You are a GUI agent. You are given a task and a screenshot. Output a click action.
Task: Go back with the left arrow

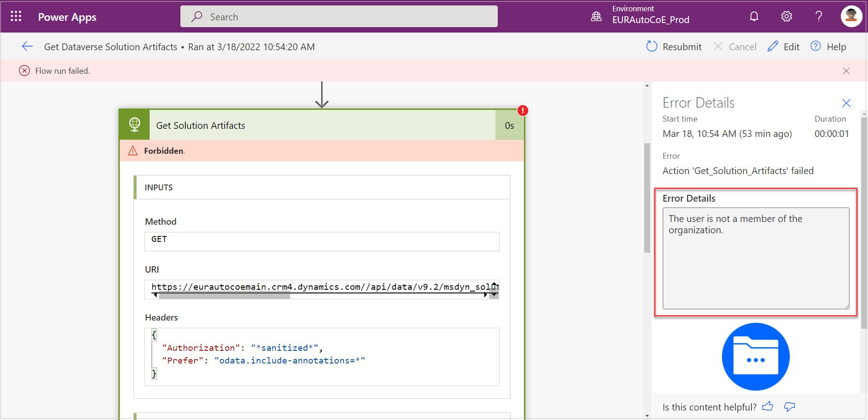click(27, 46)
